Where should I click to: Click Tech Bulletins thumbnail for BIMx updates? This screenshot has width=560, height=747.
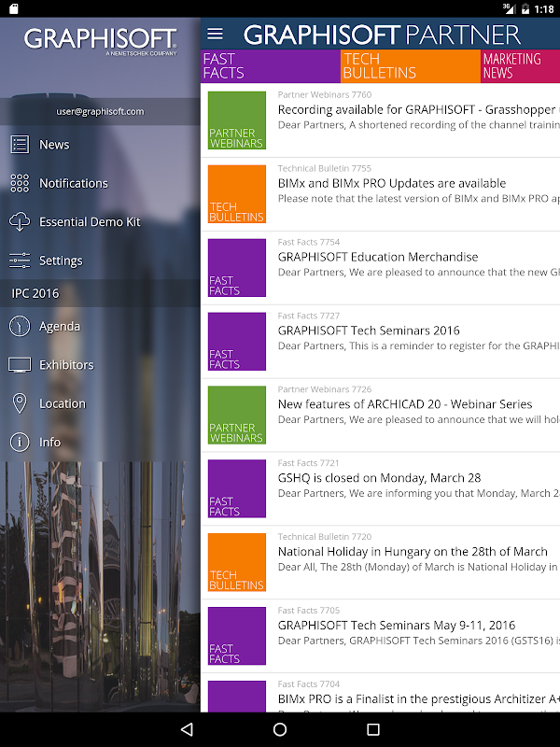(x=237, y=194)
